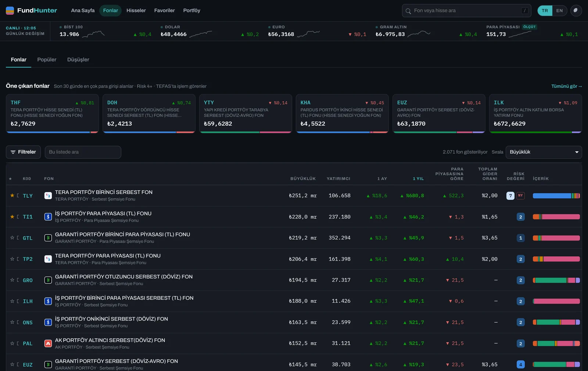
Task: Switch to the Düşüşler tab
Action: tap(78, 60)
